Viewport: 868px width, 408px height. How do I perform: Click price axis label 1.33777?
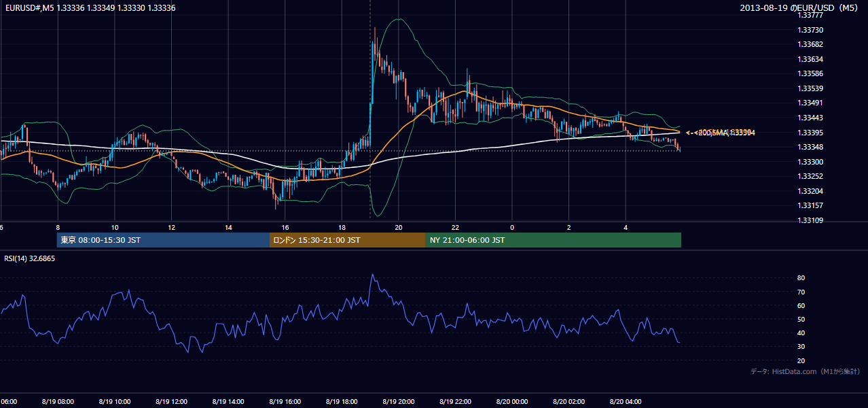tap(810, 16)
